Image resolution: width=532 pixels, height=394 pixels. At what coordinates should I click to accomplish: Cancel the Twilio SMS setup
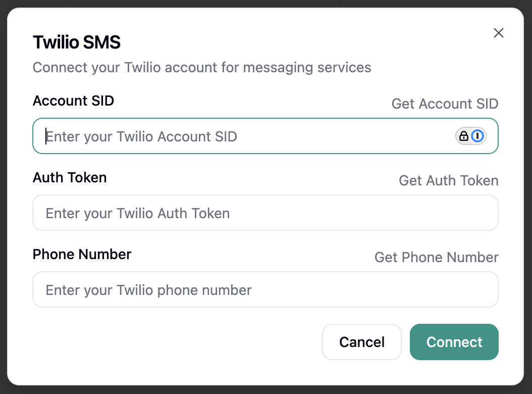pos(361,342)
